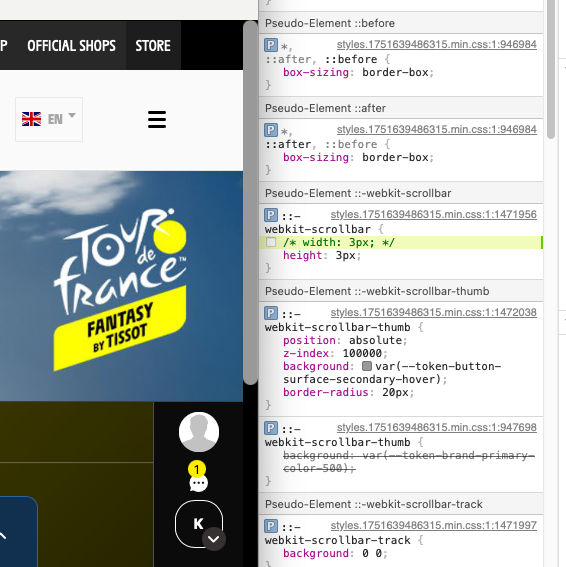Click the UK flag icon
Viewport: 566px width, 567px height.
click(31, 119)
